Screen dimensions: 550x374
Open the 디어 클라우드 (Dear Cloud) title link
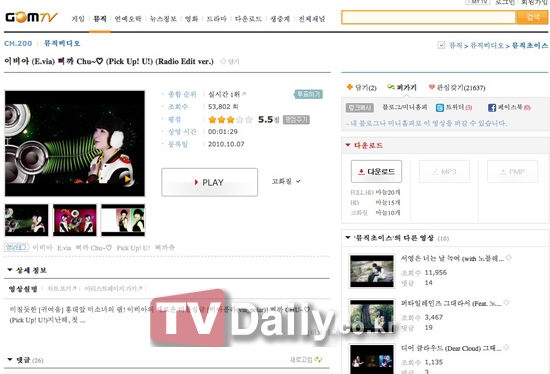click(x=451, y=348)
